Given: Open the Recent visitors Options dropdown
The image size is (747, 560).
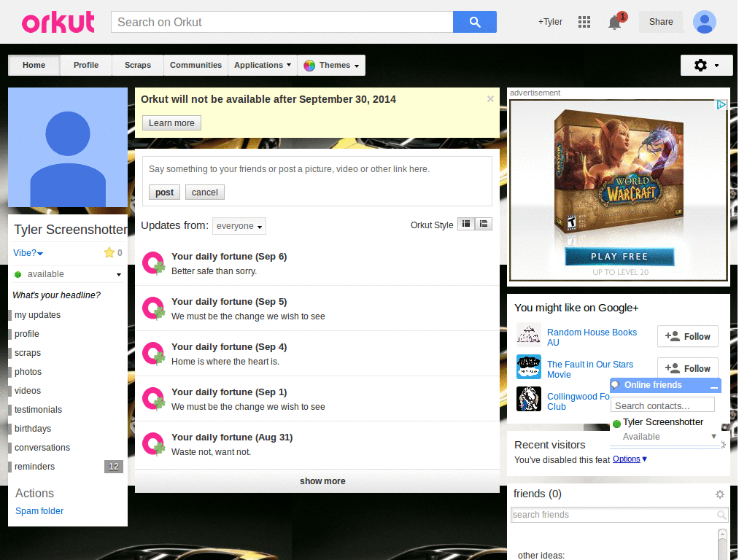Looking at the screenshot, I should (630, 459).
